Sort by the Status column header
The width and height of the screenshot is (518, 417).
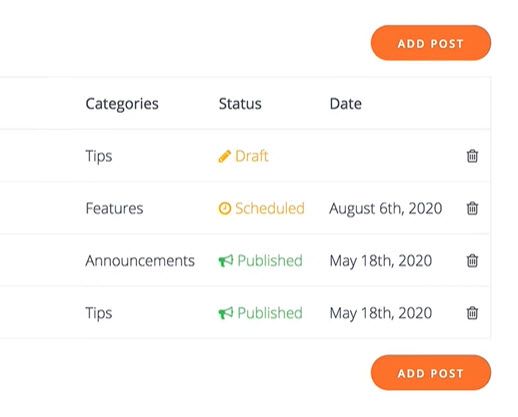click(240, 104)
